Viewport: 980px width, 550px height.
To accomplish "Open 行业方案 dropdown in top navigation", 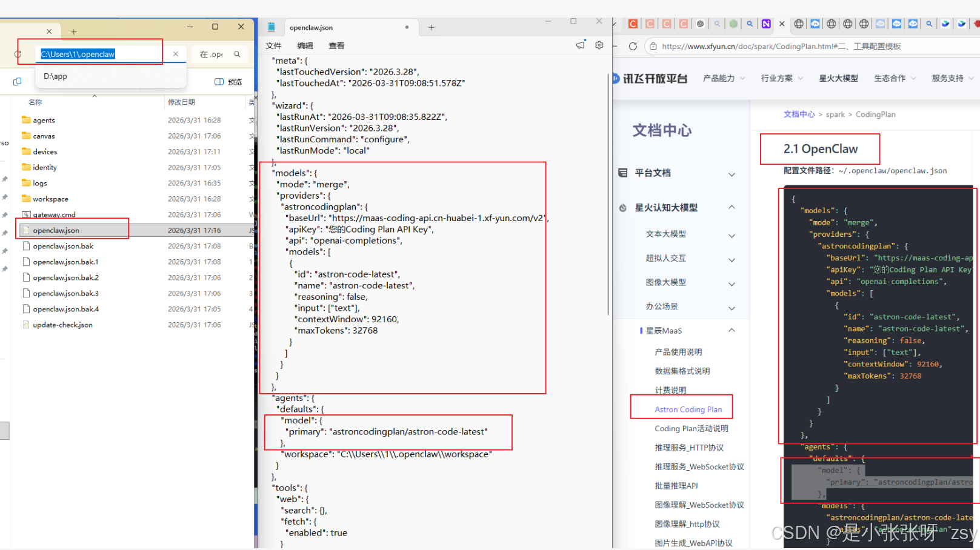I will (x=782, y=78).
